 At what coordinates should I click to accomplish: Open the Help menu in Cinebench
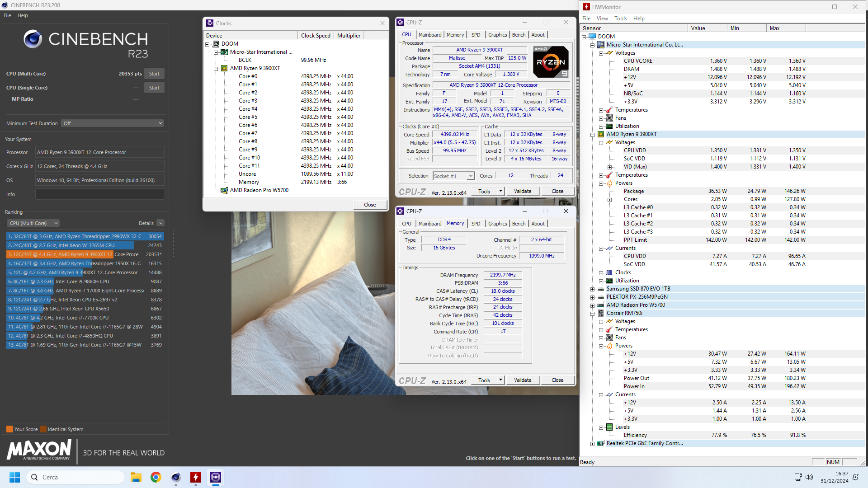click(23, 15)
